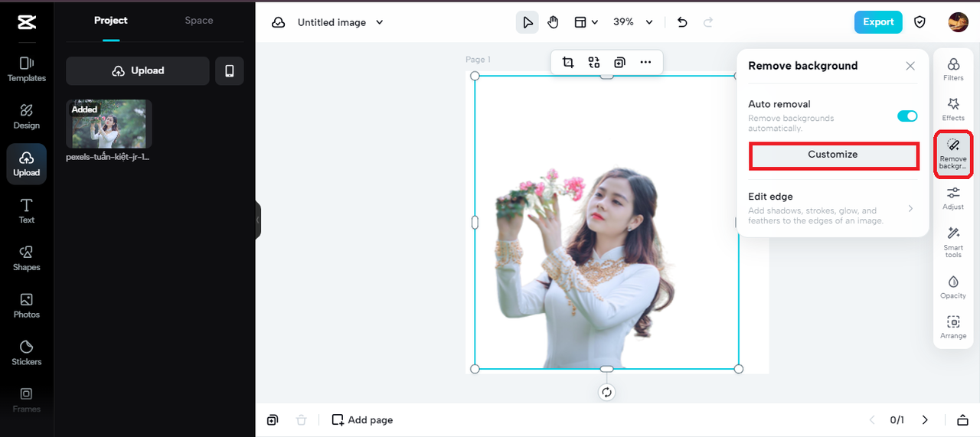Click the Export button
980x437 pixels.
click(x=878, y=22)
